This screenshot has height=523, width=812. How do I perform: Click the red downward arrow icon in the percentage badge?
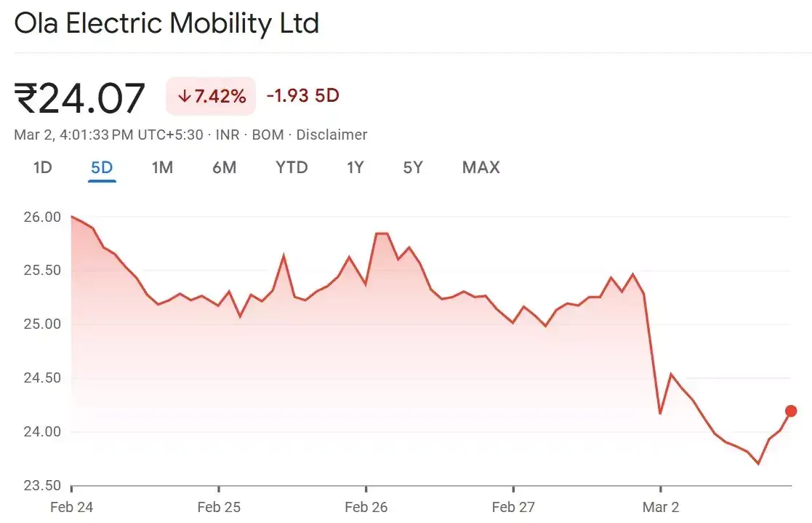tap(185, 95)
